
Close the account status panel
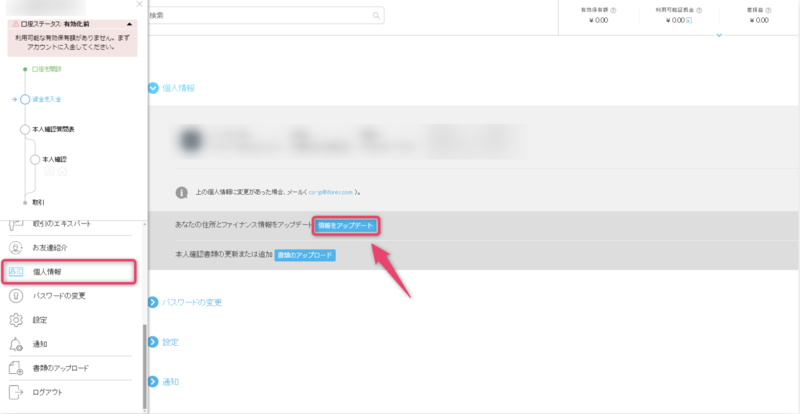[140, 4]
